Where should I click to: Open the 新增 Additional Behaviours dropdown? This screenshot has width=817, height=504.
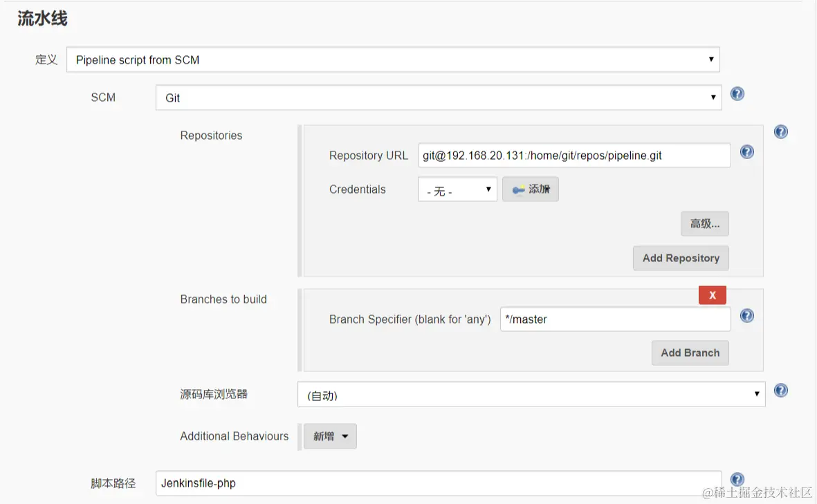click(x=330, y=436)
